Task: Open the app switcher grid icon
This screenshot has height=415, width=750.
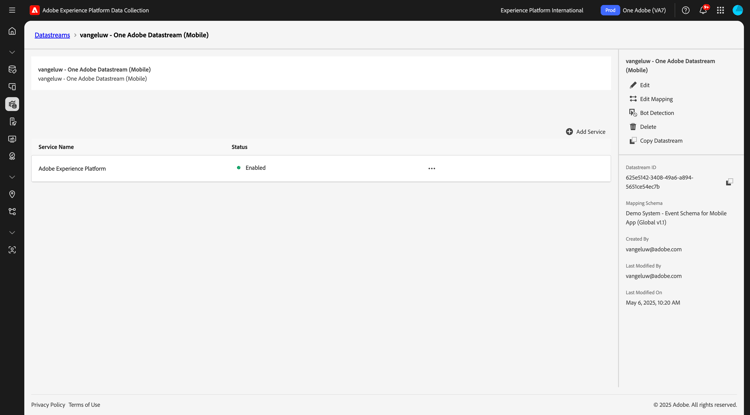Action: (x=720, y=10)
